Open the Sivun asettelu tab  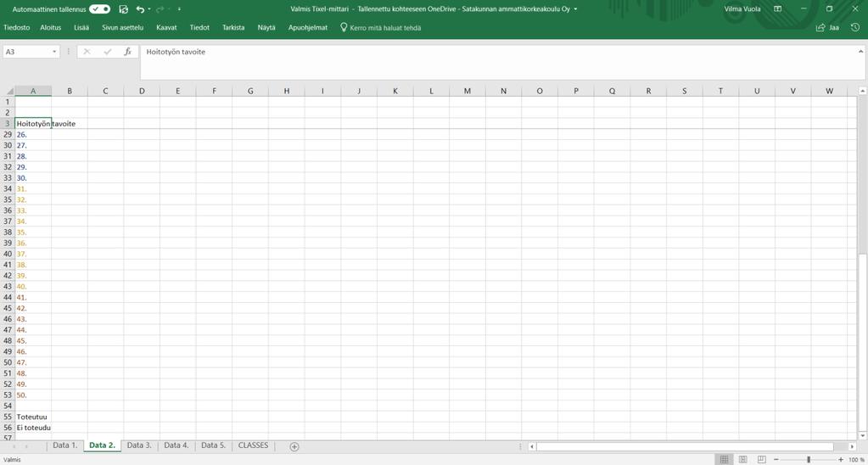point(122,28)
